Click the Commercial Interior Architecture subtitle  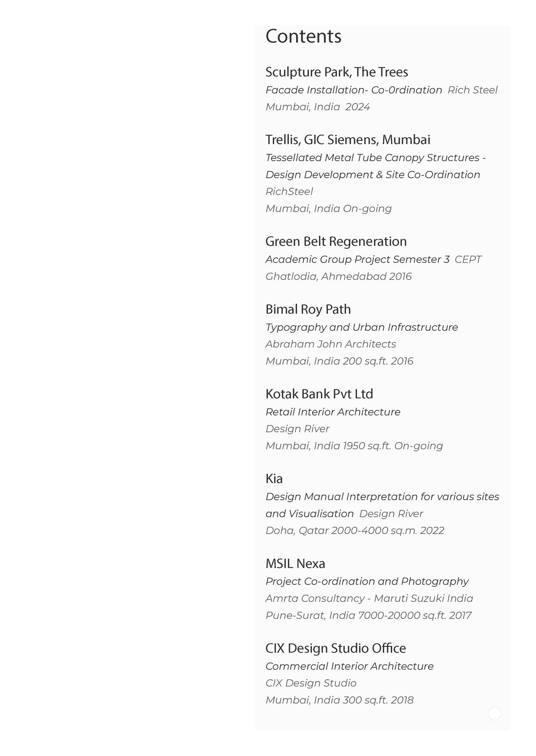(349, 666)
